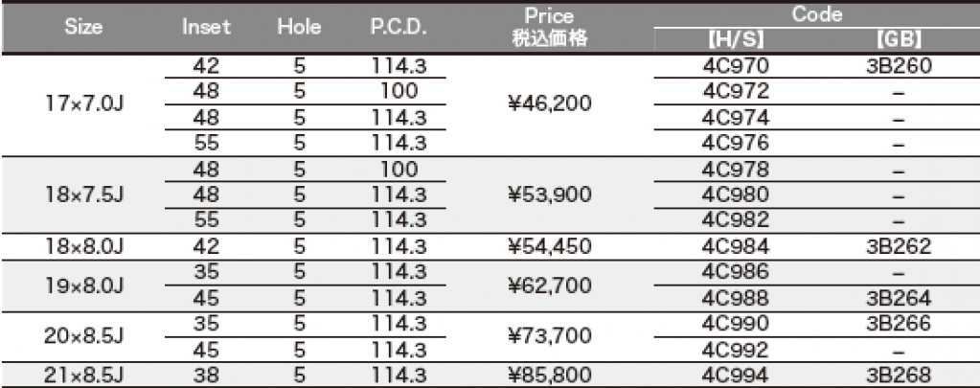Viewport: 980px width, 388px height.
Task: Click the Size column header
Action: coord(83,28)
